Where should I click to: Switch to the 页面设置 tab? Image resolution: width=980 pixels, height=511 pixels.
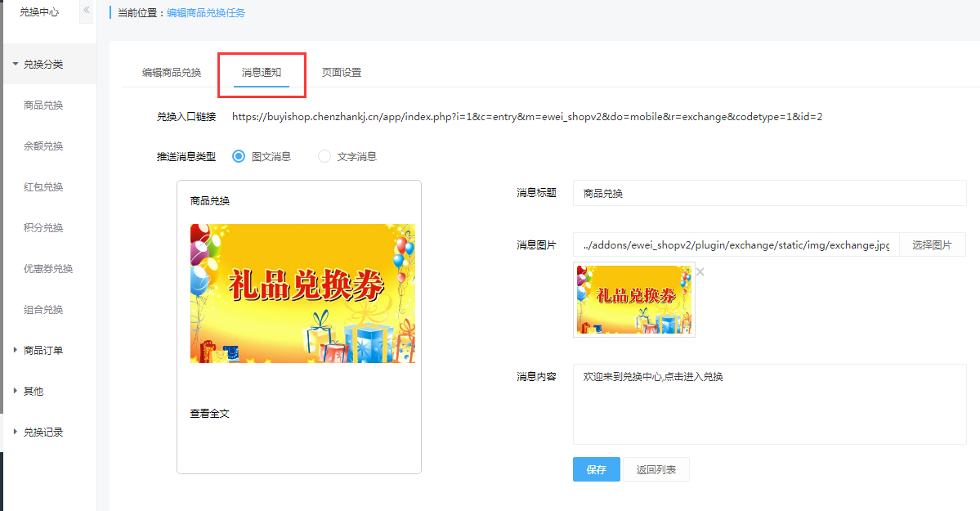(342, 73)
